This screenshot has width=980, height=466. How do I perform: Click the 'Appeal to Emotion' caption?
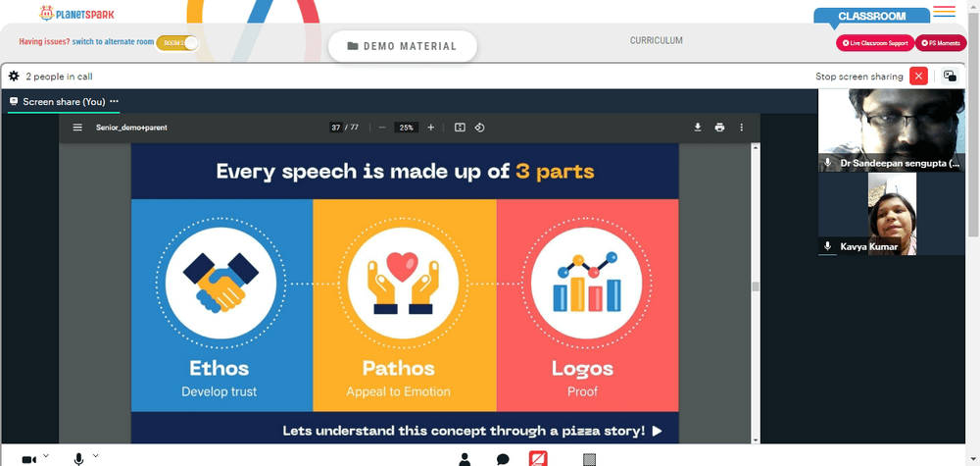(398, 392)
